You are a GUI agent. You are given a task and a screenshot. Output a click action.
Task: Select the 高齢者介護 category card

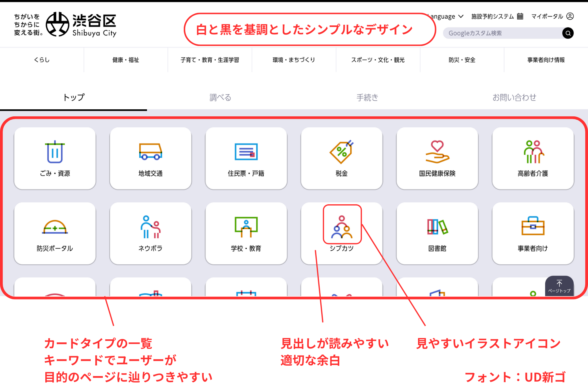pos(533,158)
